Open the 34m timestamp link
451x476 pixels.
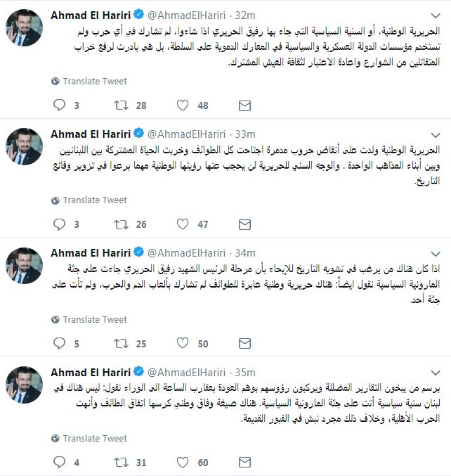click(245, 253)
